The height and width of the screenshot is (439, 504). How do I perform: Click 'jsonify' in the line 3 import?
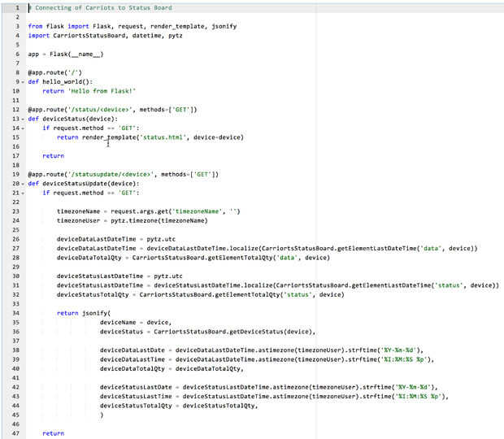(224, 26)
